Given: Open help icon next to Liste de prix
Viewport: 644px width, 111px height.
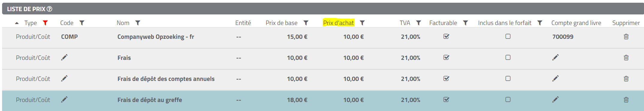Looking at the screenshot, I should pos(49,9).
